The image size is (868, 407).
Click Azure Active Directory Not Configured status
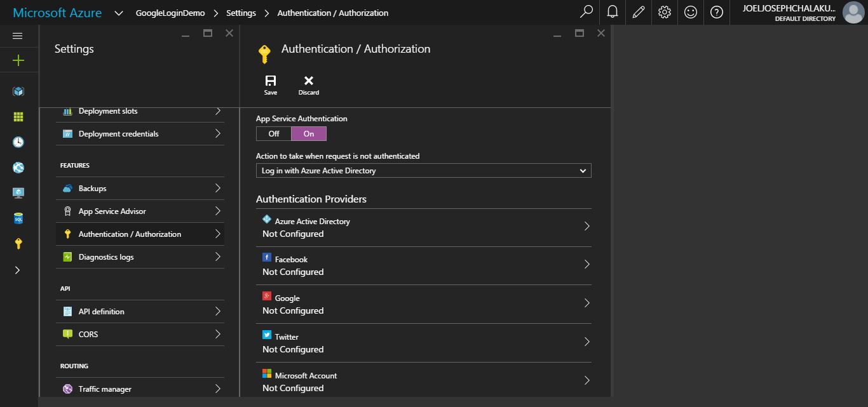click(x=293, y=234)
